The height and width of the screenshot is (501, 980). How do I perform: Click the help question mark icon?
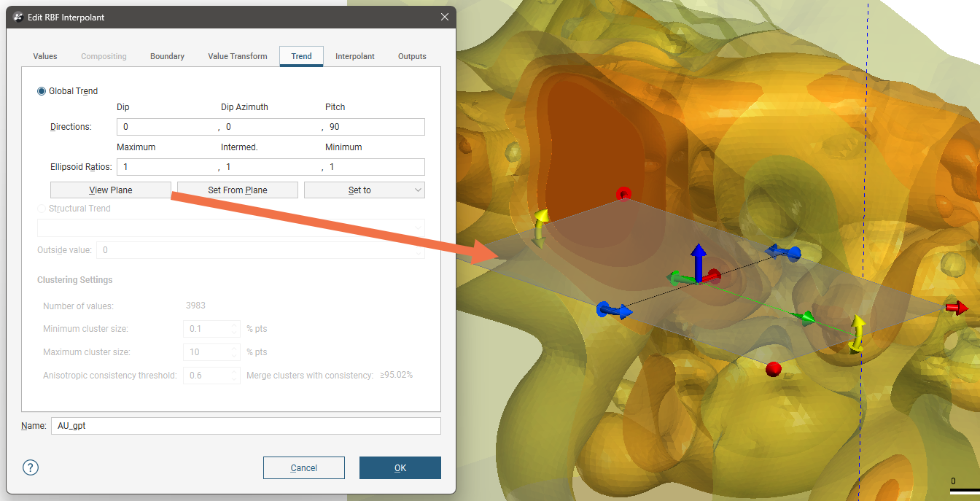coord(31,468)
